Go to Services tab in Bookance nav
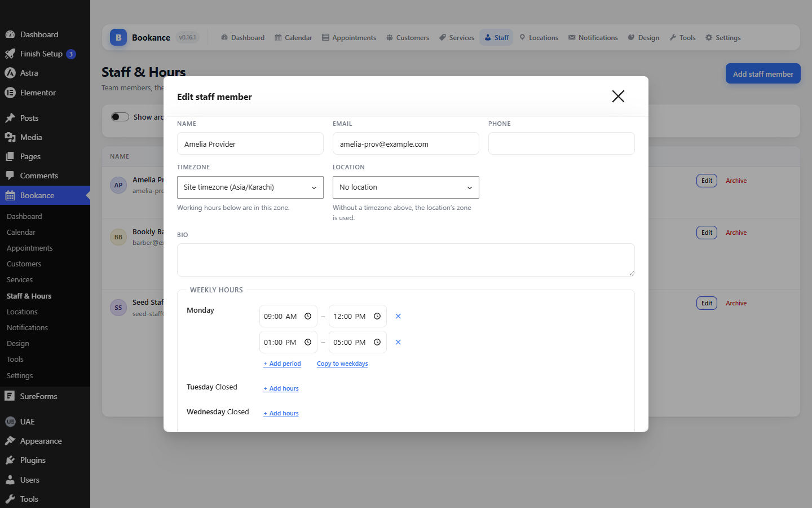 click(x=457, y=38)
